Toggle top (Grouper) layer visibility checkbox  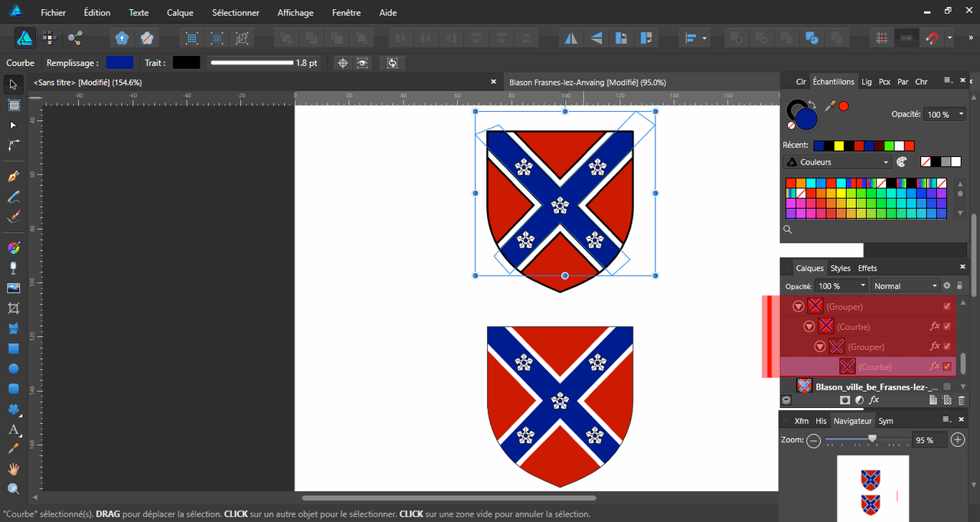947,306
